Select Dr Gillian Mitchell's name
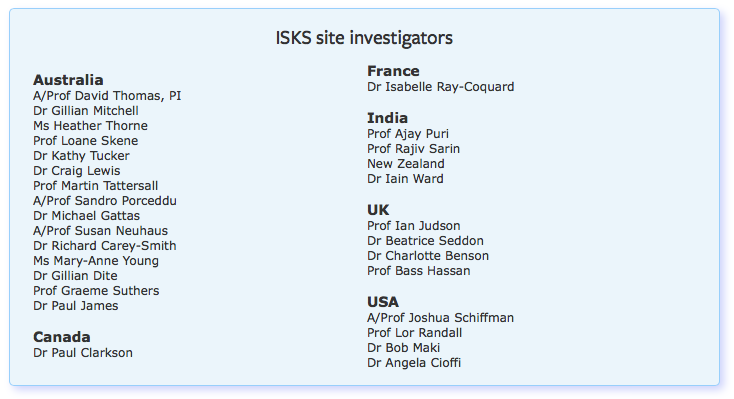 point(86,111)
